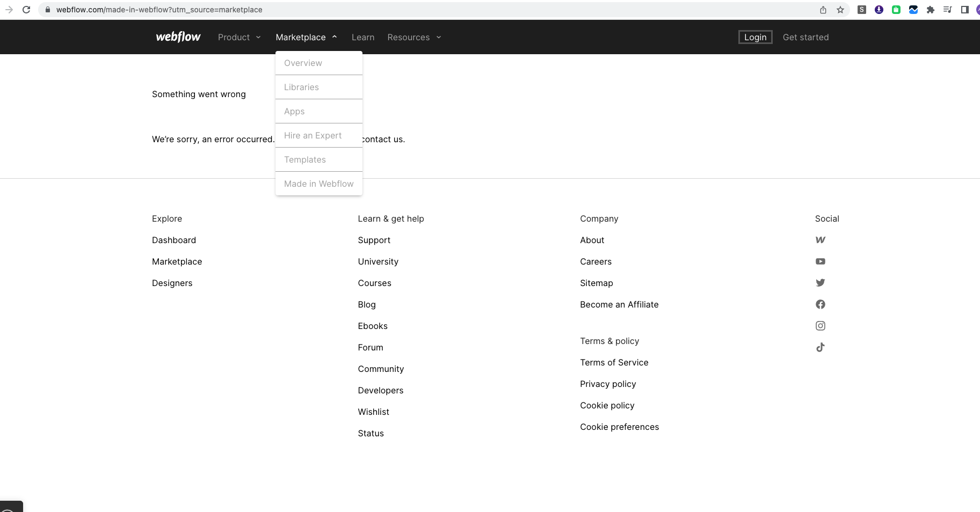This screenshot has width=980, height=512.
Task: Open the Community footer link
Action: point(381,369)
